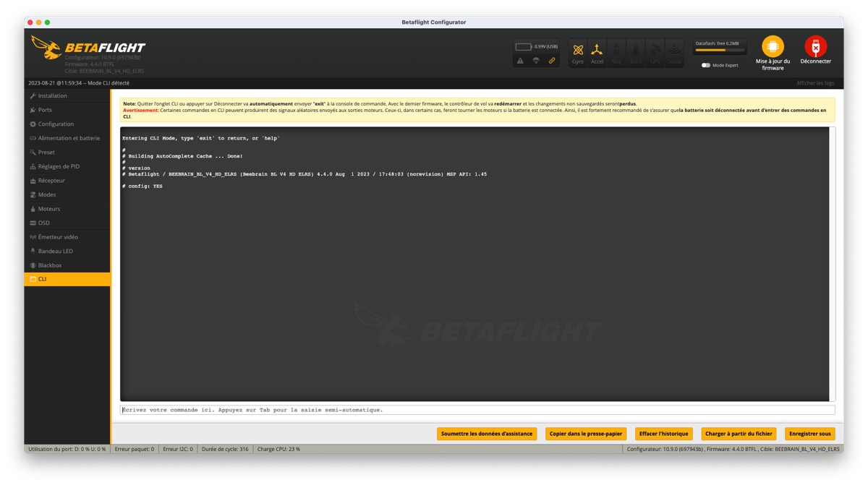Select the CLI tab
Viewport: 868px width, 485px height.
coord(67,279)
